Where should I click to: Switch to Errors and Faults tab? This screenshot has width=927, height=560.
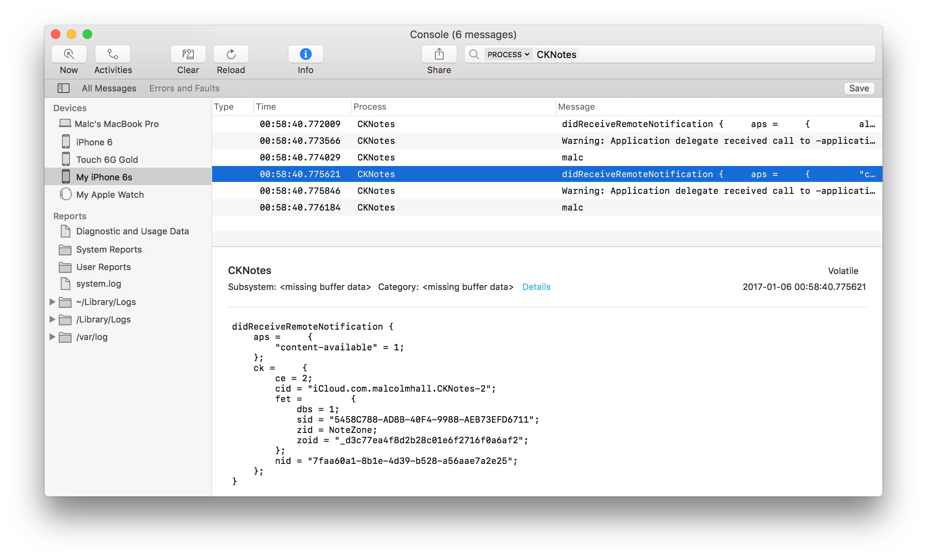coord(184,88)
